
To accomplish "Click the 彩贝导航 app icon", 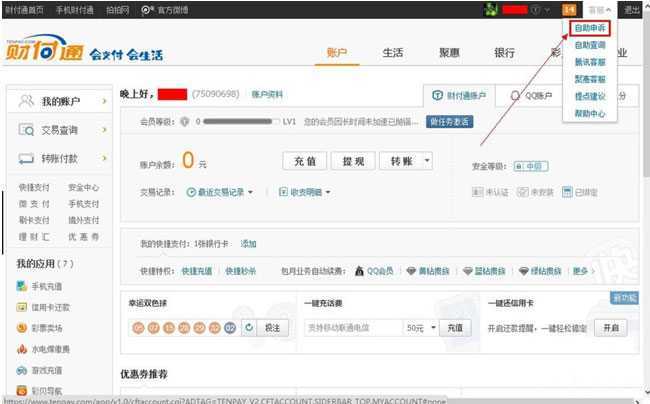I will [x=22, y=390].
